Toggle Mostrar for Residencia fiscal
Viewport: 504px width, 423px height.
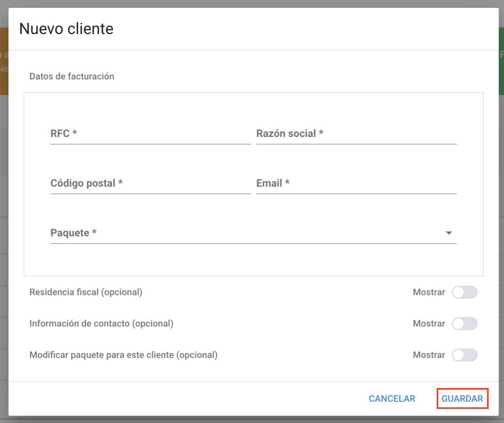click(465, 292)
